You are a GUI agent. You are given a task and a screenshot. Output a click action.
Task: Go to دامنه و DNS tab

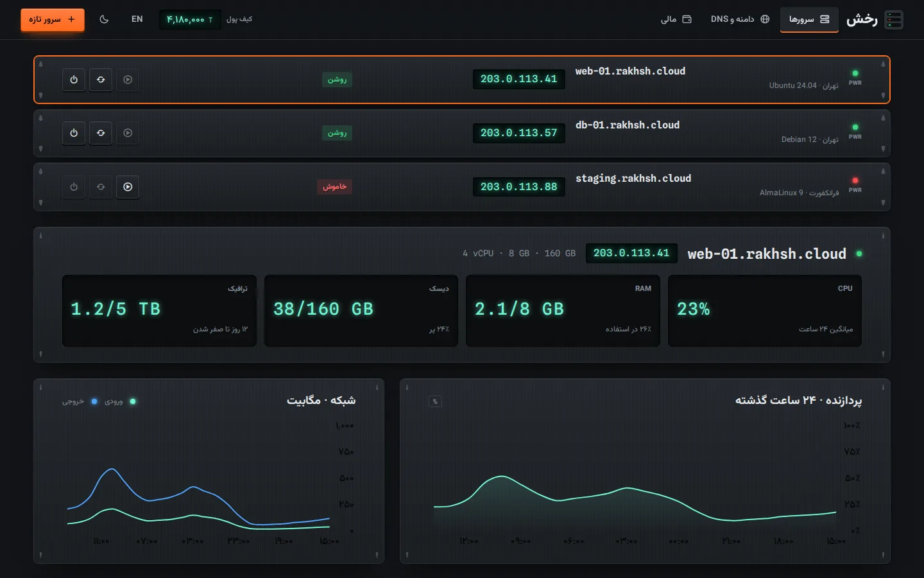pos(740,19)
